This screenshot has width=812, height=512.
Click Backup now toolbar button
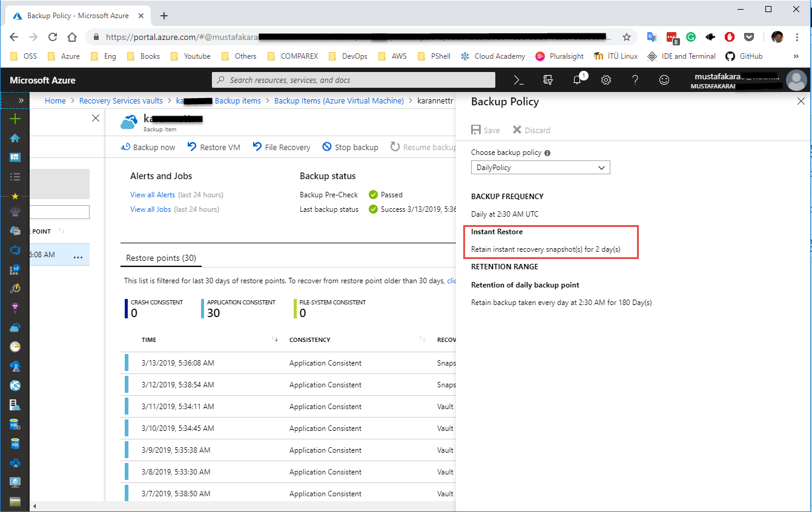(x=148, y=147)
